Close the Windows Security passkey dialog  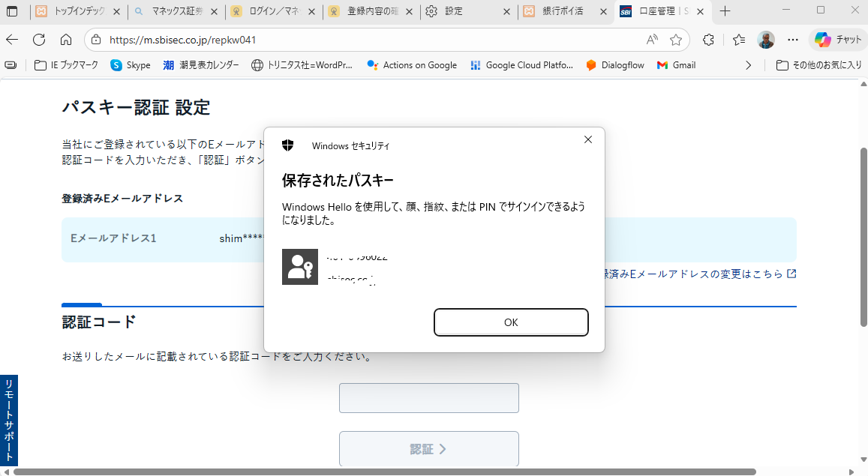tap(588, 139)
